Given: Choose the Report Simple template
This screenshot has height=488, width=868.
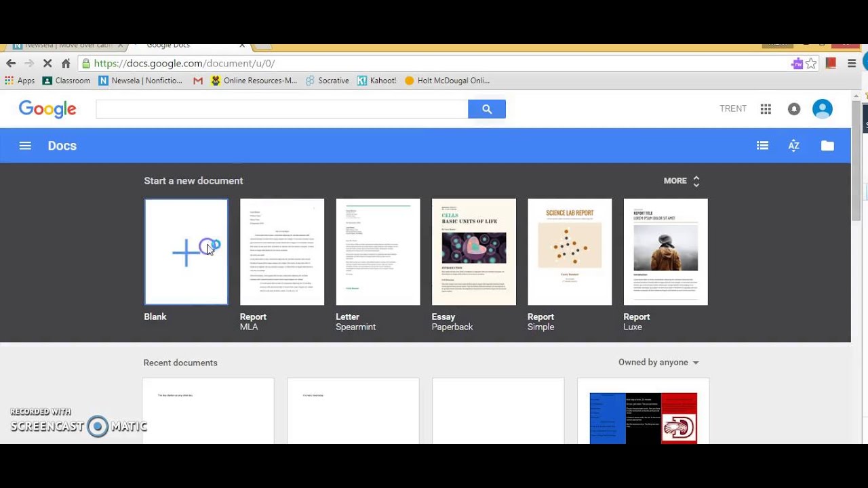Looking at the screenshot, I should pos(570,251).
